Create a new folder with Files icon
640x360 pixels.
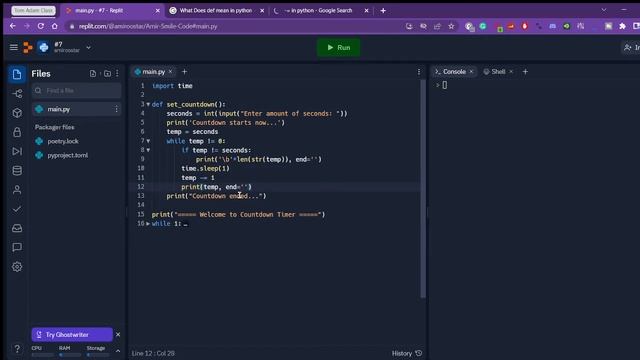pos(107,73)
